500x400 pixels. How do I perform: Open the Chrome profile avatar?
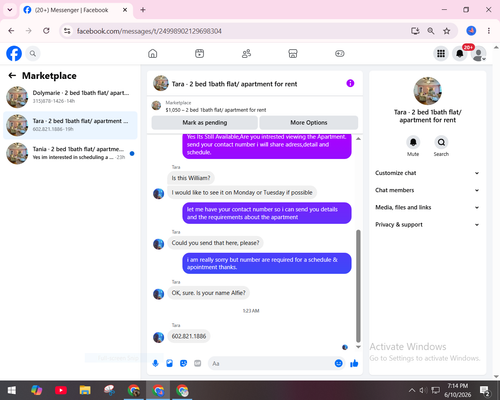tap(471, 31)
